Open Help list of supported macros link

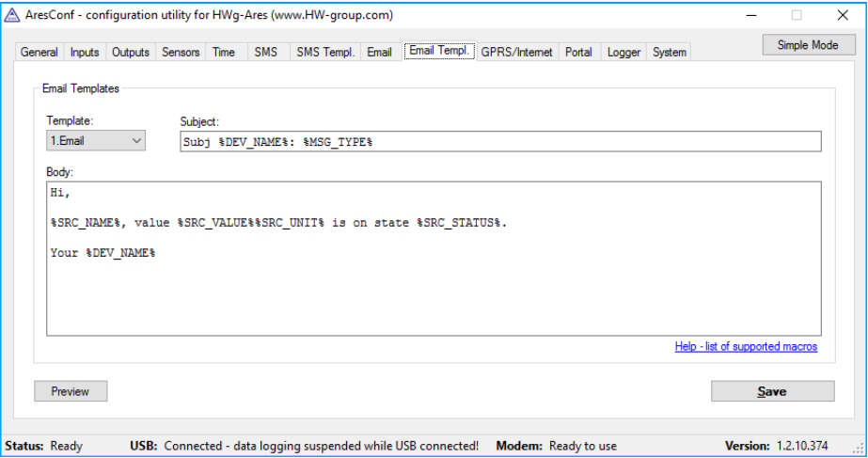[746, 347]
